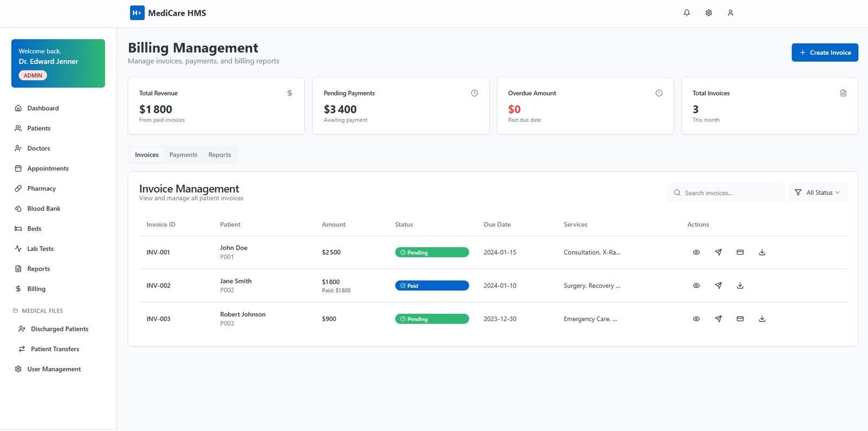
Task: Open Reports in the sidebar menu
Action: [x=59, y=269]
